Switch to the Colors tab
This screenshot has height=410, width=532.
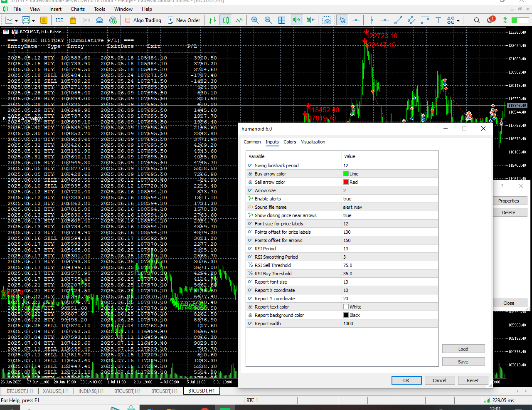tap(290, 142)
